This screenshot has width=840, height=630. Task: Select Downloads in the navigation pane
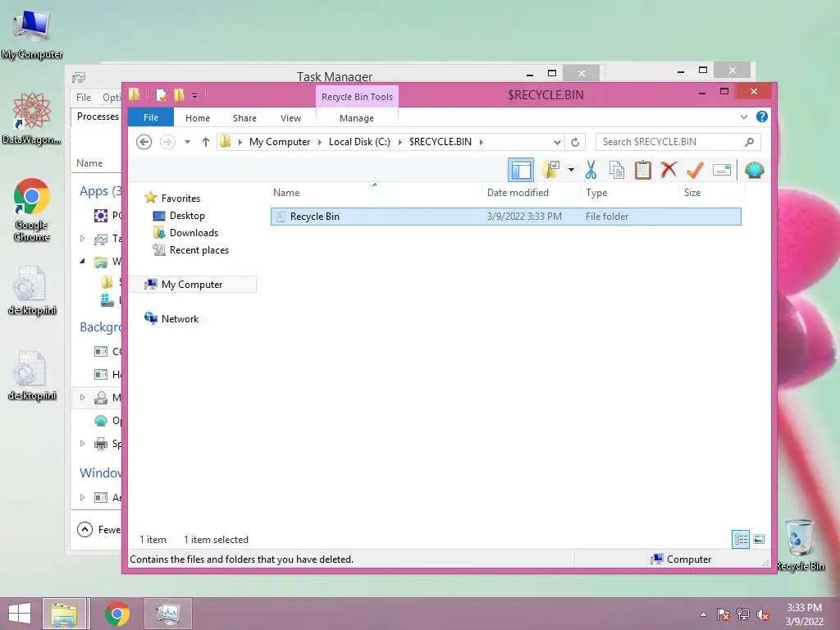[194, 233]
